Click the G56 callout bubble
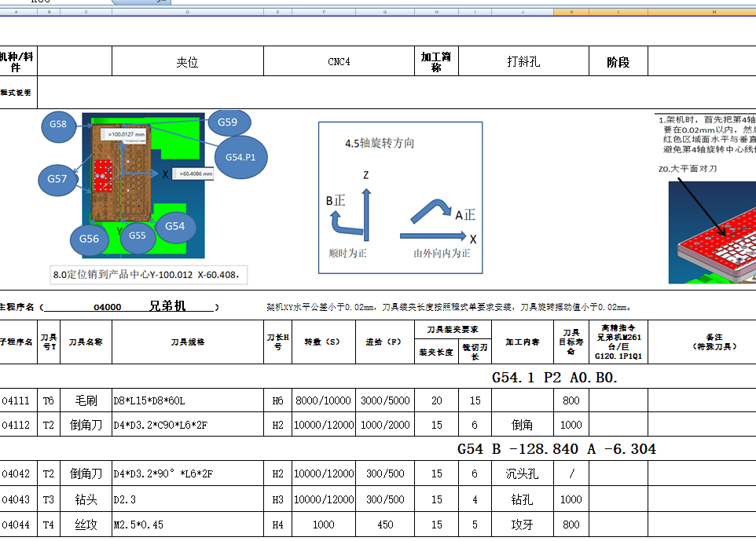 (89, 240)
